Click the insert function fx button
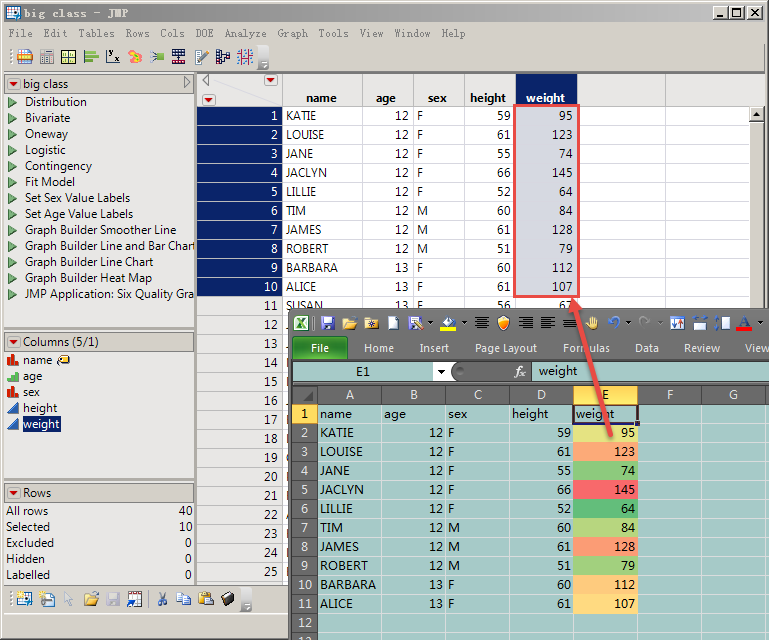The height and width of the screenshot is (640, 769). click(x=520, y=371)
